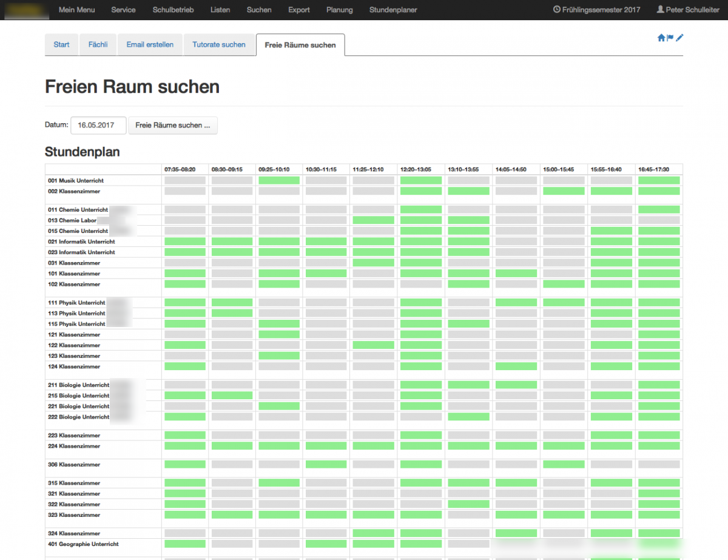The image size is (728, 560).
Task: Click the Datum input field
Action: point(98,125)
